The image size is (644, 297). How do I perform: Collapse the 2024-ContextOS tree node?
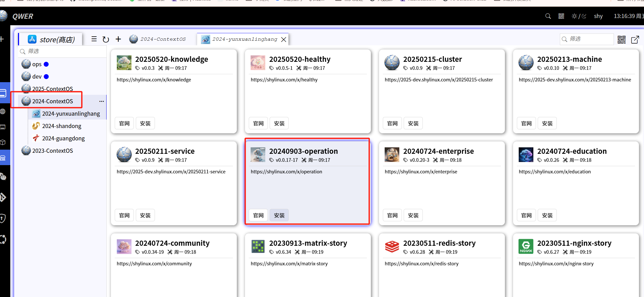coord(52,101)
